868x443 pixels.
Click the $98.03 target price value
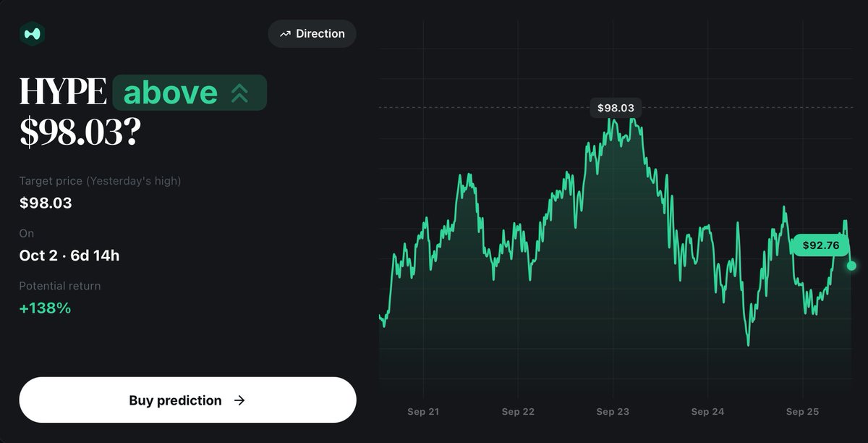coord(46,203)
